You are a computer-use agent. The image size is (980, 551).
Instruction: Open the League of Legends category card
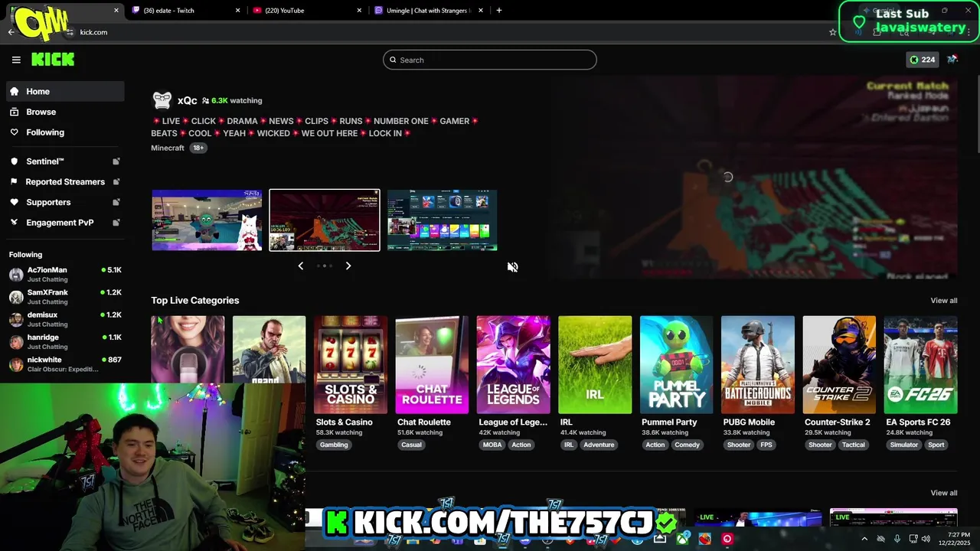point(513,365)
